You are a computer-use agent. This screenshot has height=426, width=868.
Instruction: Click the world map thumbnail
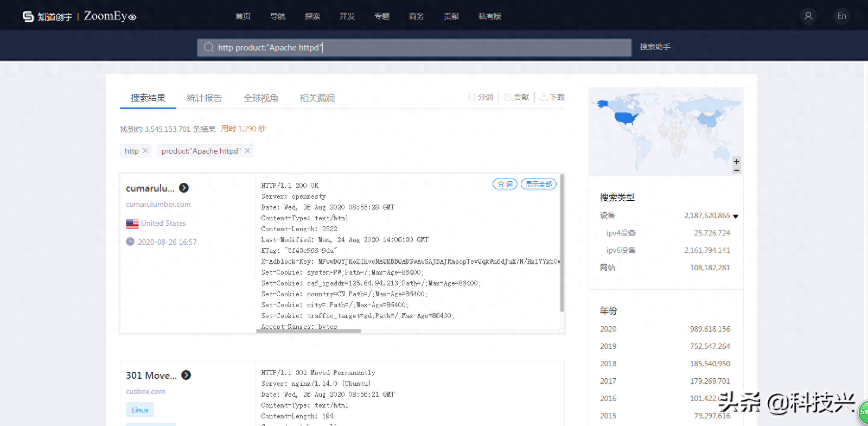pos(666,132)
